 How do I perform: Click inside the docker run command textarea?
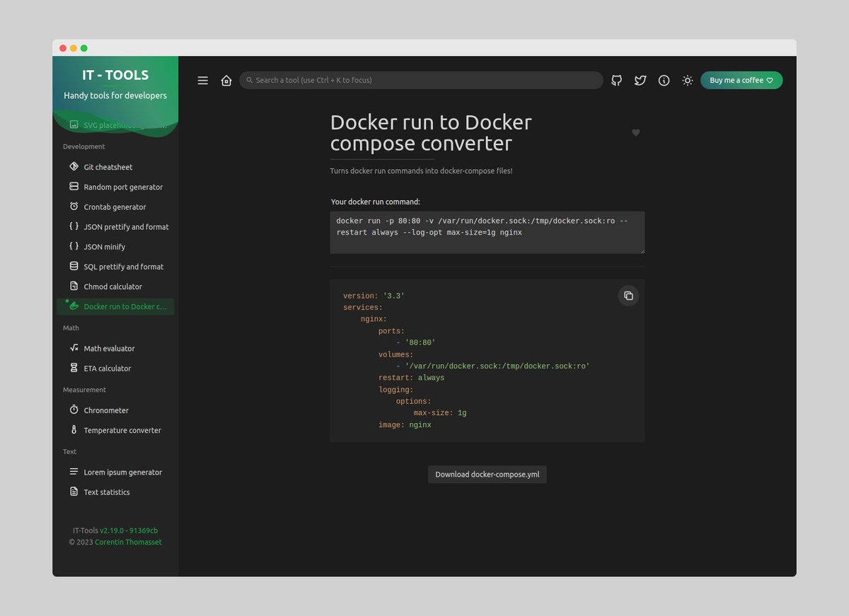pyautogui.click(x=487, y=233)
